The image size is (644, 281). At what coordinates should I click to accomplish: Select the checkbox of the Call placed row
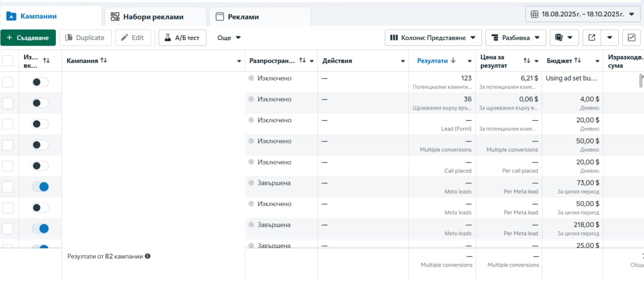tap(8, 166)
